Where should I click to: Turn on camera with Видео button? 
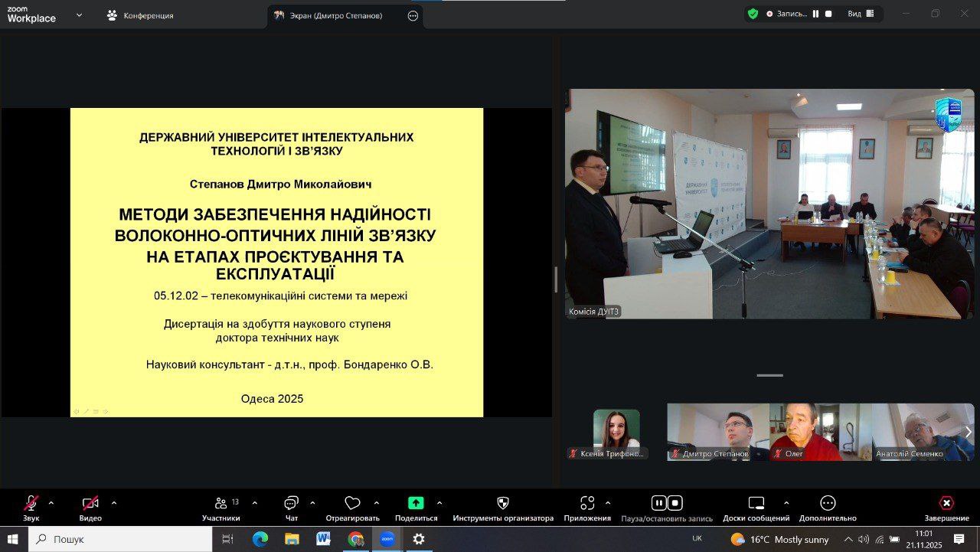point(90,504)
